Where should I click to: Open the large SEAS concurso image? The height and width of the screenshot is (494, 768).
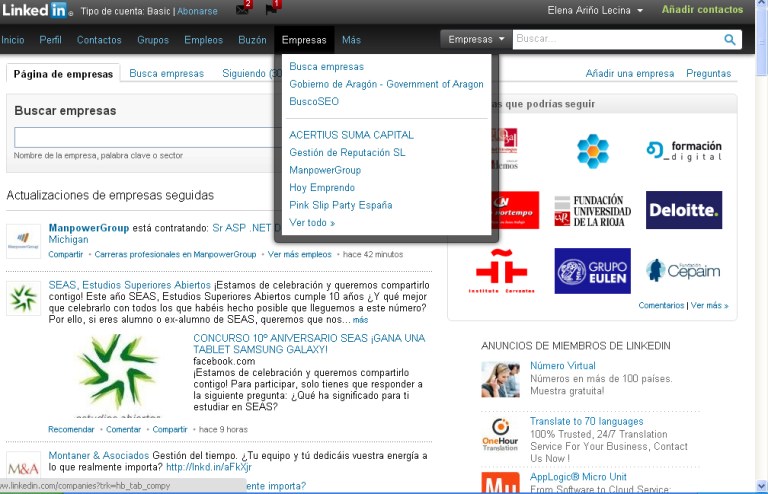(x=118, y=375)
